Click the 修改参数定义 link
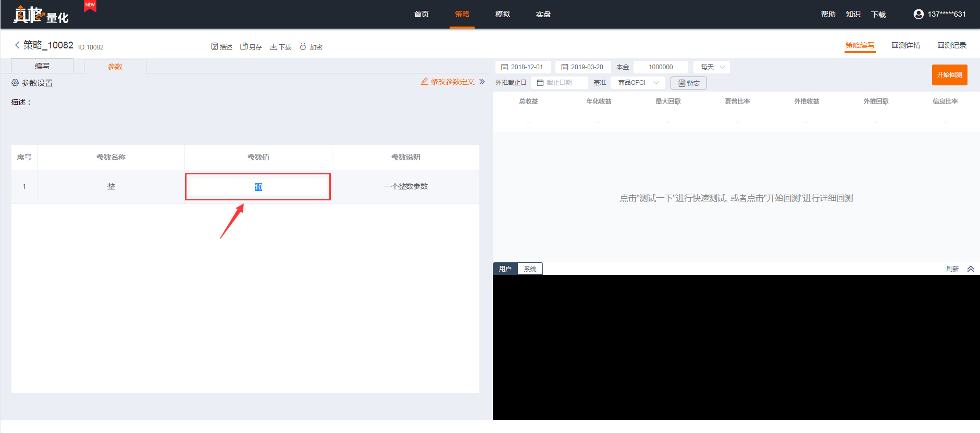The image size is (980, 433). coord(448,82)
